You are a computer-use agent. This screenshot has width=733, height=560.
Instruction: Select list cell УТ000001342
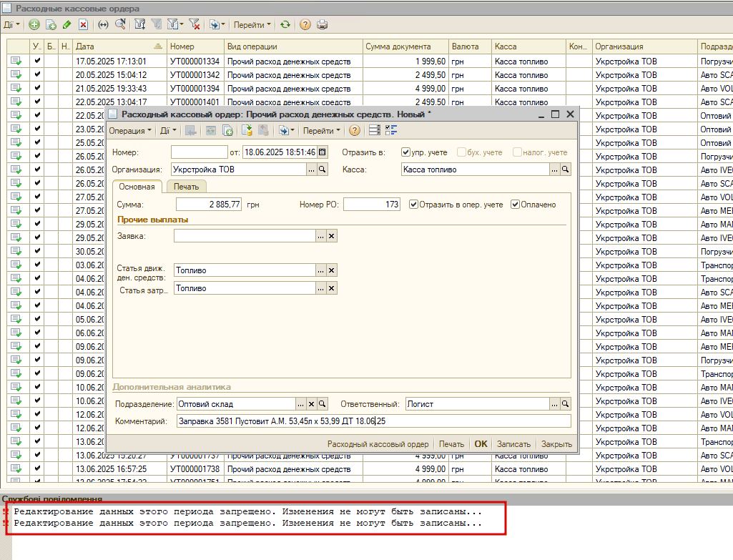click(195, 75)
